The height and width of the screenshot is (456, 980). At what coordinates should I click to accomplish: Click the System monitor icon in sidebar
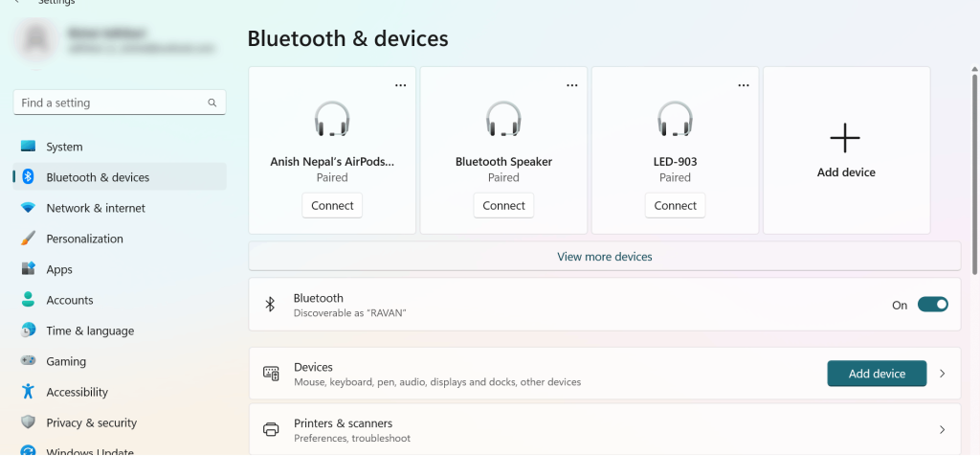pos(28,147)
